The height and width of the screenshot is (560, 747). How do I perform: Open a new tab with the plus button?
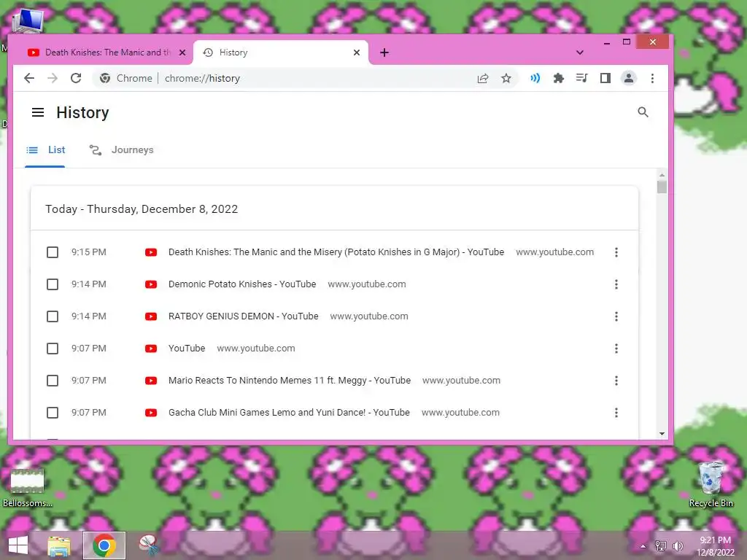pyautogui.click(x=384, y=52)
